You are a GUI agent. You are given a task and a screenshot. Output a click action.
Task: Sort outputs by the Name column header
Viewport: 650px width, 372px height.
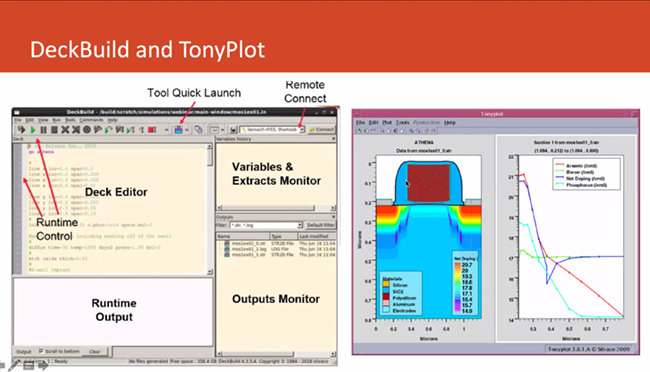coord(243,236)
